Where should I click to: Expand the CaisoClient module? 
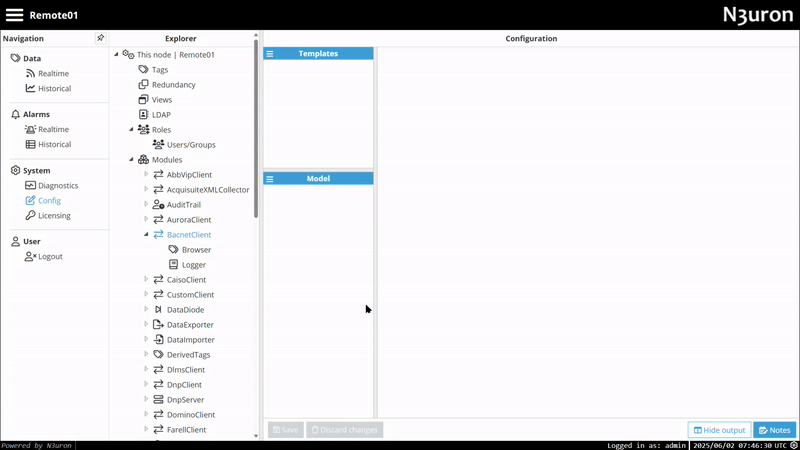(146, 279)
